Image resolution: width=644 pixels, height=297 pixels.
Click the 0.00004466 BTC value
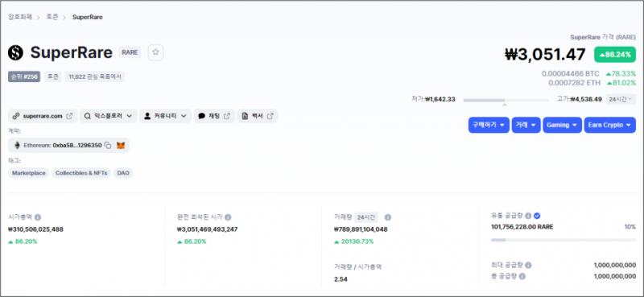tap(571, 74)
